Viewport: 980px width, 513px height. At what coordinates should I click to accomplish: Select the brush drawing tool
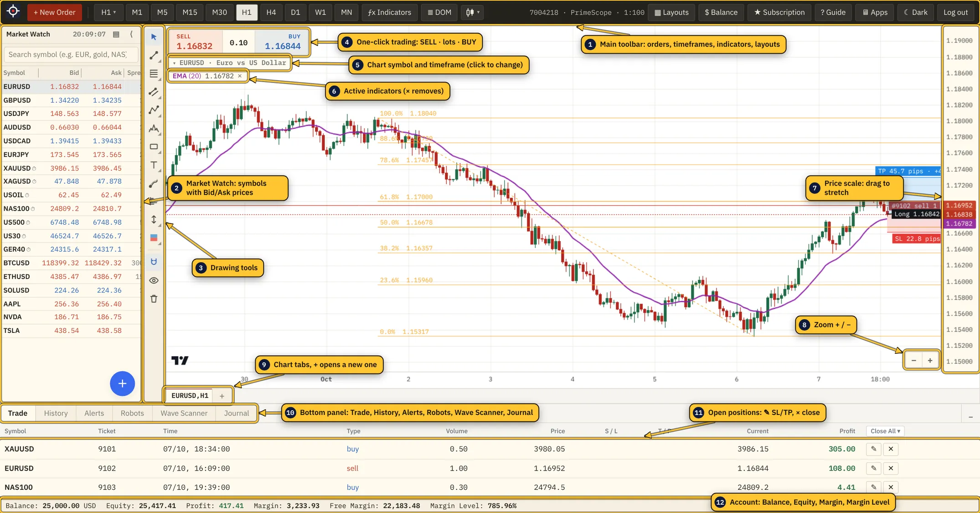point(154,183)
